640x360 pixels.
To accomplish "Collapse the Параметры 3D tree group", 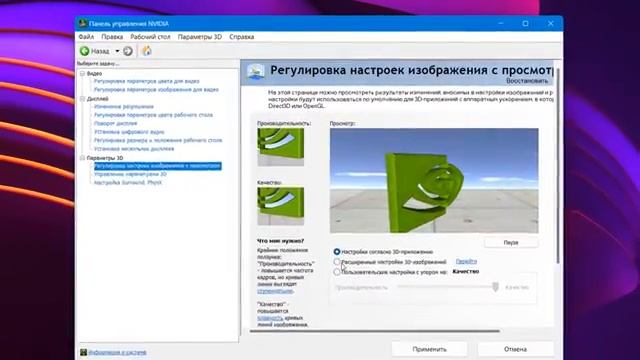I will (82, 158).
